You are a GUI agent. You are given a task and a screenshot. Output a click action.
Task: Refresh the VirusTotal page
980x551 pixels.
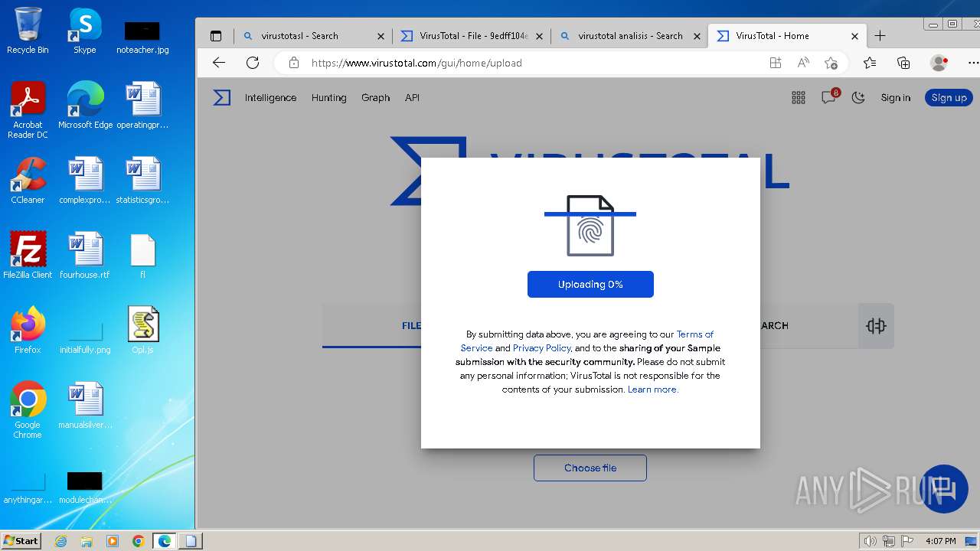pos(253,63)
